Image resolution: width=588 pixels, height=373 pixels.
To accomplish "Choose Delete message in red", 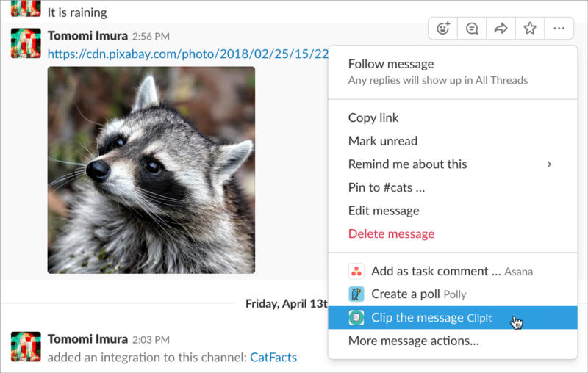I will pos(391,234).
